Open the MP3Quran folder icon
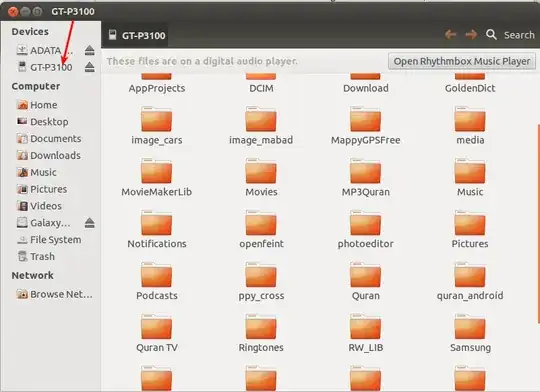Viewport: 540px width, 392px height. 365,171
